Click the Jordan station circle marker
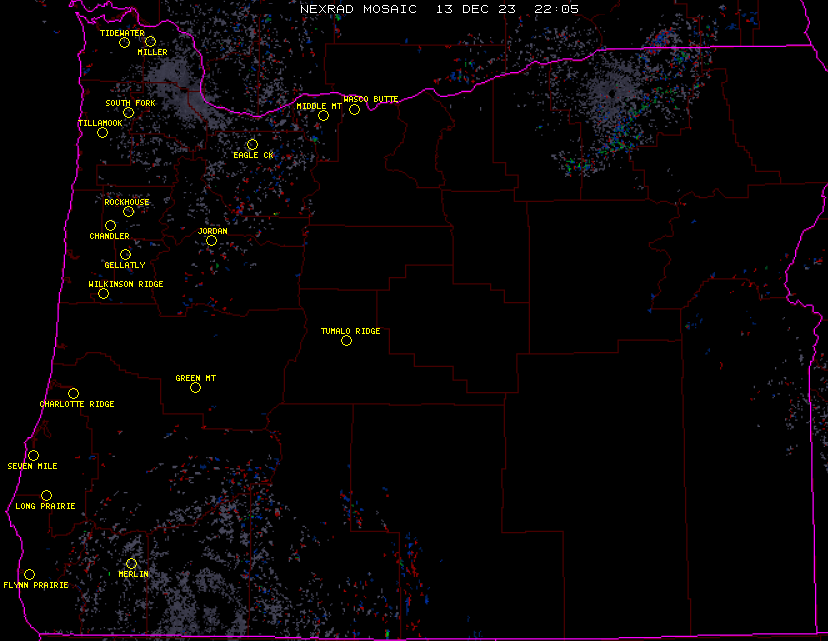 pyautogui.click(x=211, y=240)
